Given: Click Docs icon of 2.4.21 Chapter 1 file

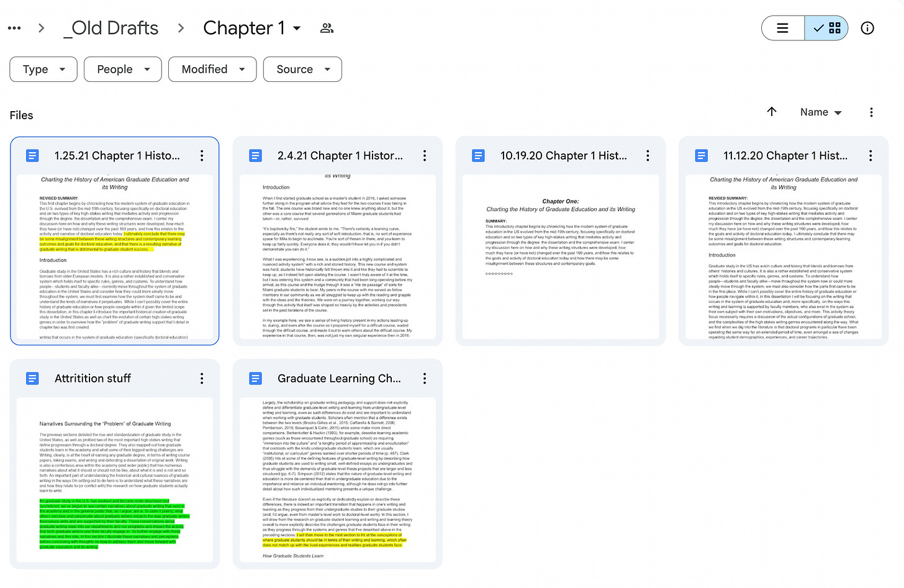Looking at the screenshot, I should click(x=255, y=156).
